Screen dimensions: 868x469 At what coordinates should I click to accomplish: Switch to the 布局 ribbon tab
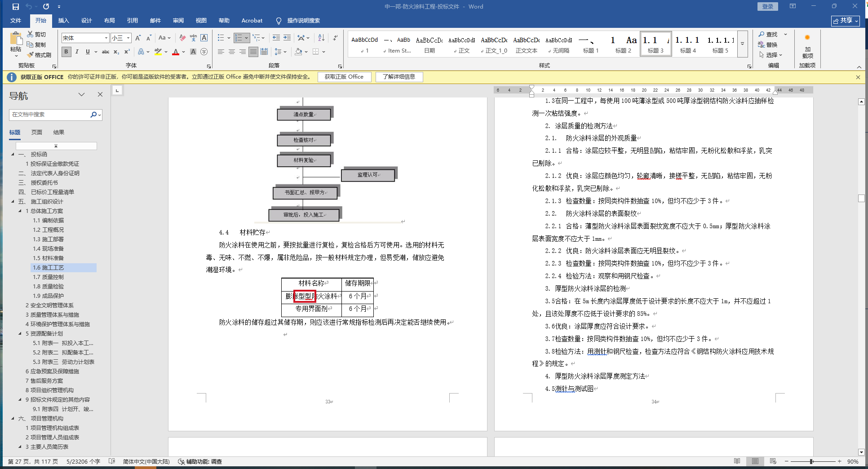(109, 21)
